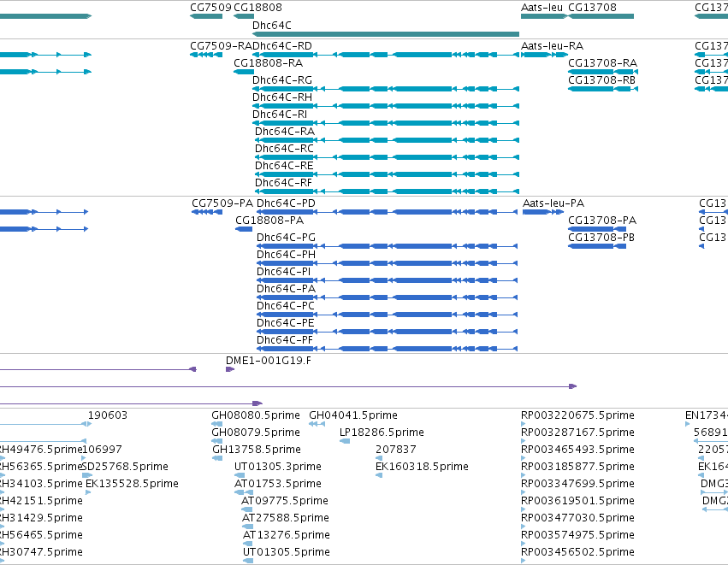Image resolution: width=728 pixels, height=565 pixels.
Task: Select the RP003347699.5prime EST
Action: (577, 484)
